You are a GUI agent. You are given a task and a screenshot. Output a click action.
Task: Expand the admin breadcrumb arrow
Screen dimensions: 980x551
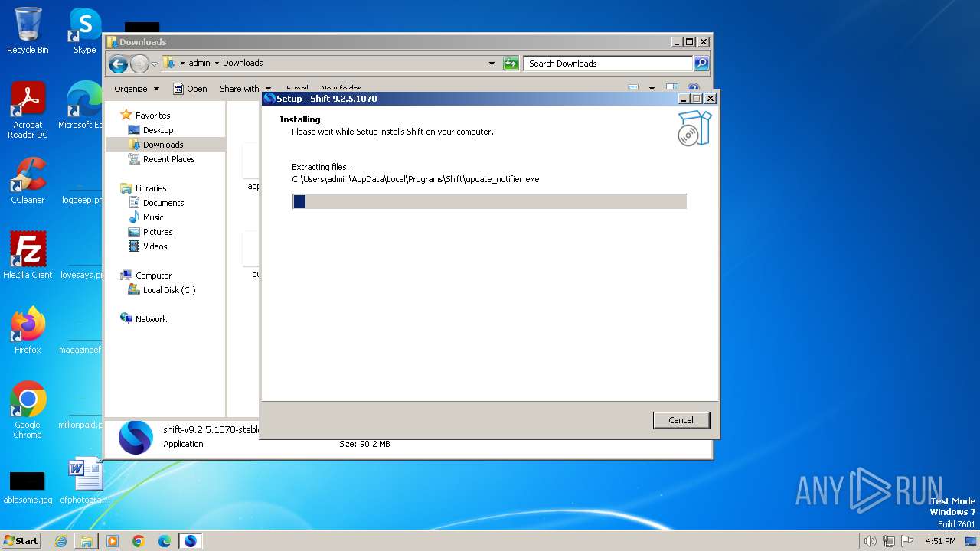click(x=217, y=64)
